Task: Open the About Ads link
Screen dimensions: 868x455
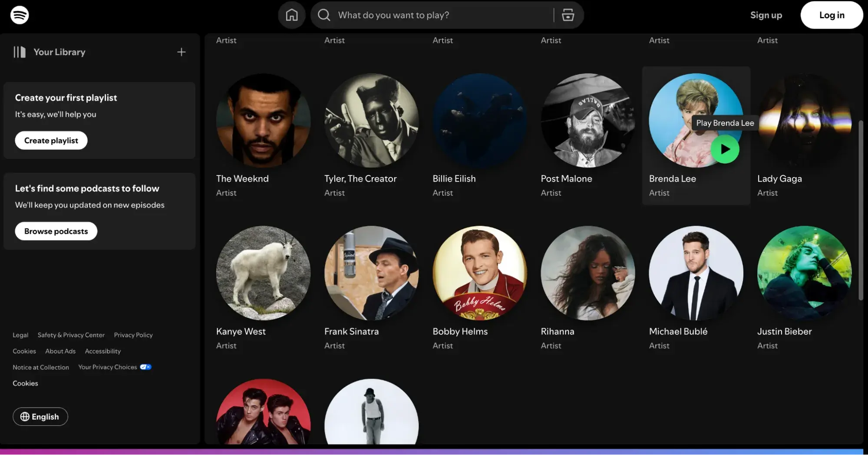Action: (60, 351)
